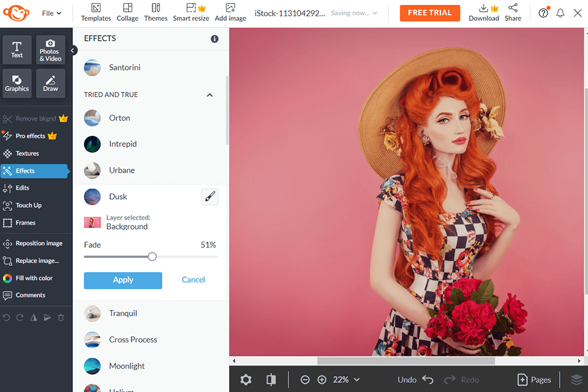Click the Dusk effect paintbrush icon
This screenshot has height=392, width=588.
coord(209,197)
